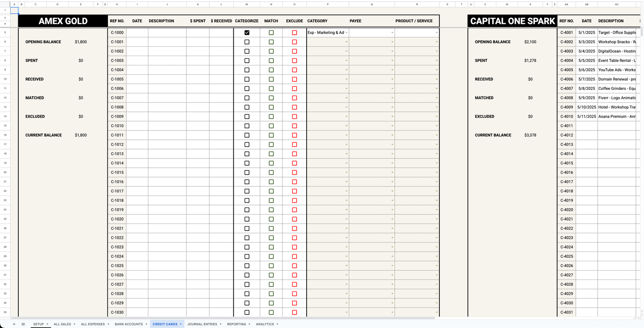
Task: Enable the EXCLUDE checkbox for C-1000
Action: click(x=294, y=32)
